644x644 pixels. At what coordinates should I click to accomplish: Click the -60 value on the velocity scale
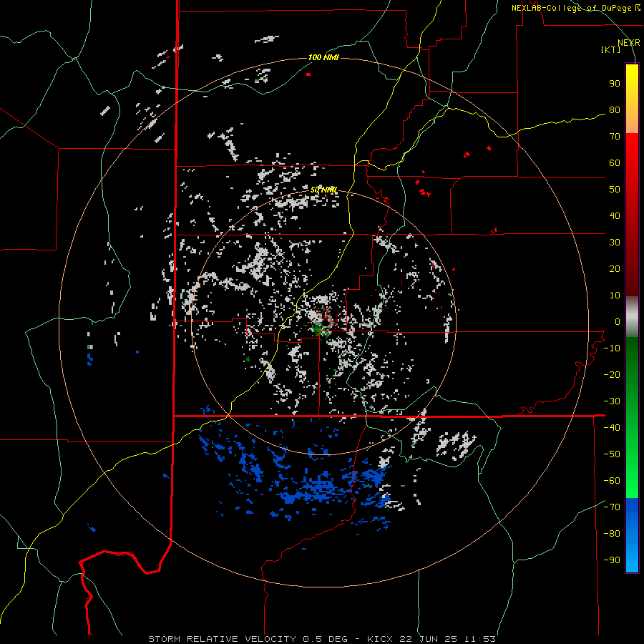(612, 481)
